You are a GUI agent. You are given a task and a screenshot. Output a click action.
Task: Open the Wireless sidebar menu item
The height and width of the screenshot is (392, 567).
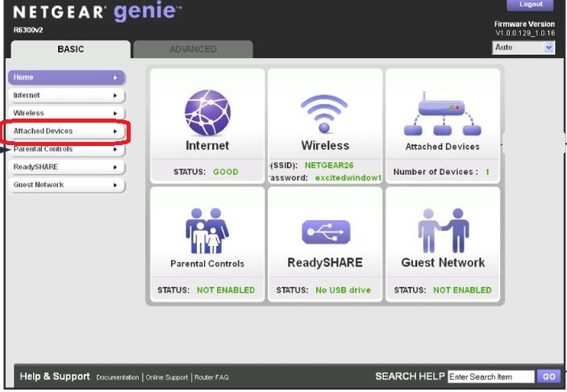tap(66, 113)
